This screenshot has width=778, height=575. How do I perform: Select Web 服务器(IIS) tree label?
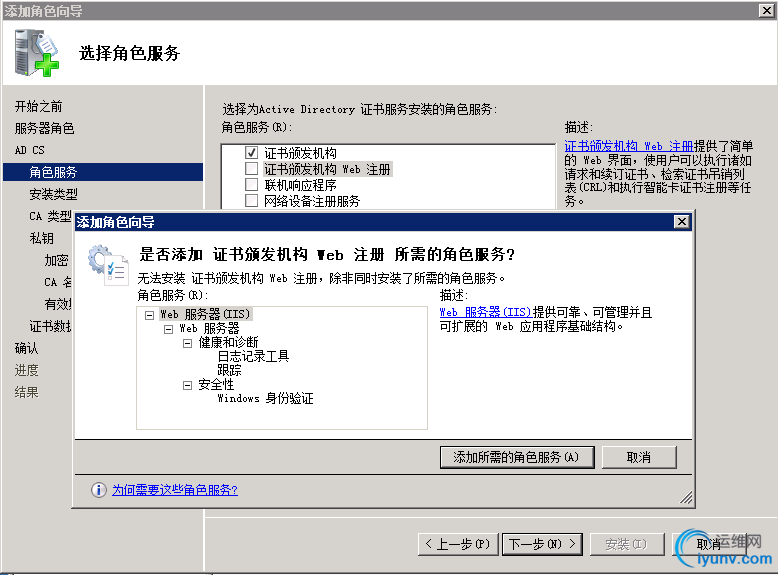click(205, 314)
